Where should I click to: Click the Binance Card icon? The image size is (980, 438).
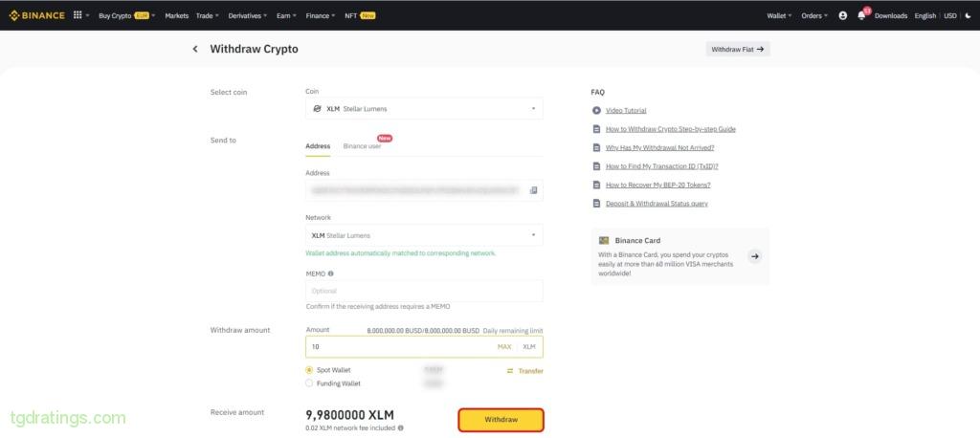604,240
